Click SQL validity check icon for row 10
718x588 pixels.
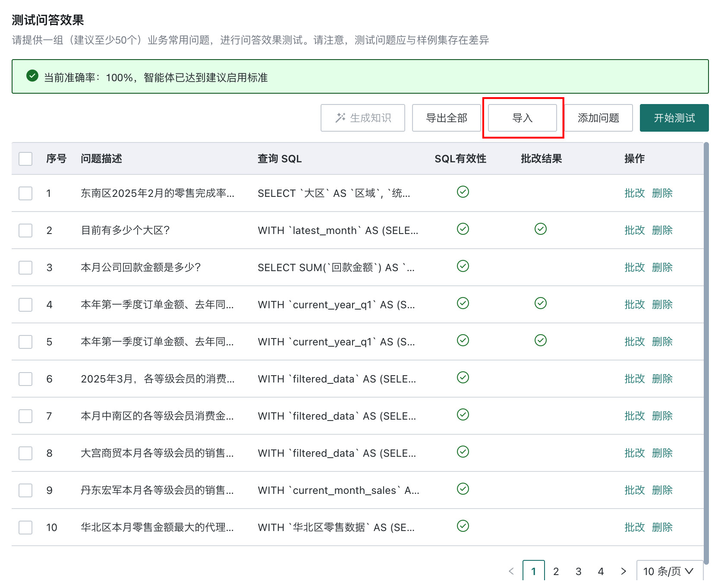coord(463,526)
